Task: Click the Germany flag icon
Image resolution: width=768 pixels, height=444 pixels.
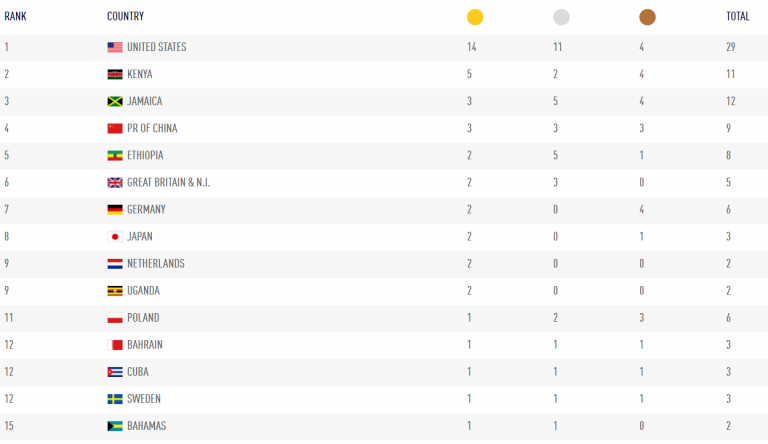Action: [115, 210]
